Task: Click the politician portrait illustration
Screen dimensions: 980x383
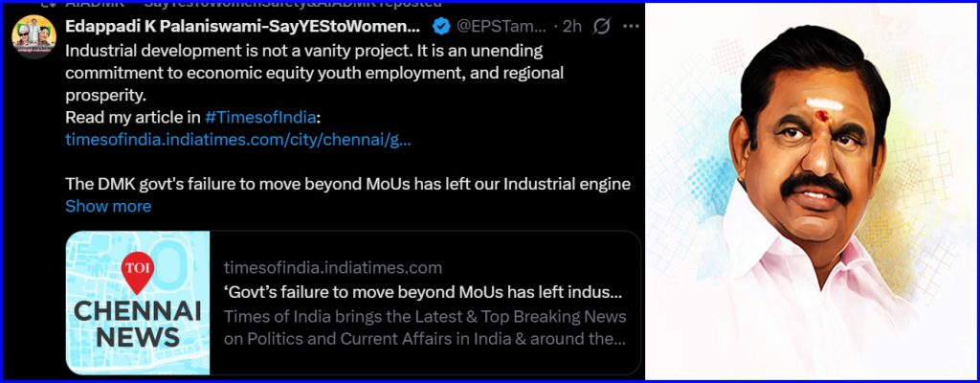Action: point(813,191)
